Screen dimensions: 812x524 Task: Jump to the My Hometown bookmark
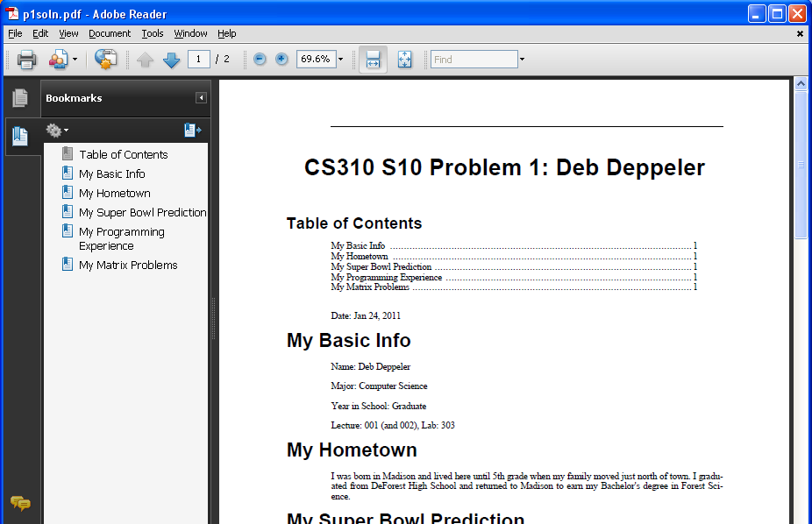click(114, 193)
